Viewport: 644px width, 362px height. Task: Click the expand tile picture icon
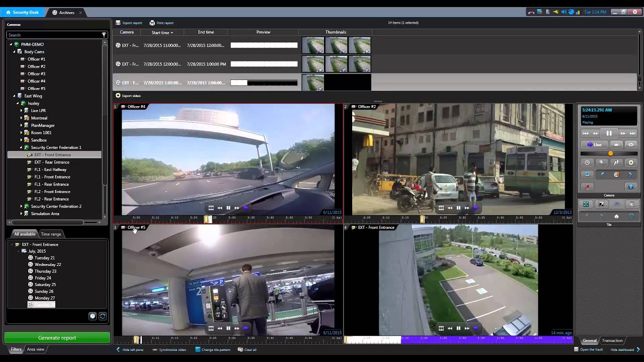click(x=601, y=204)
